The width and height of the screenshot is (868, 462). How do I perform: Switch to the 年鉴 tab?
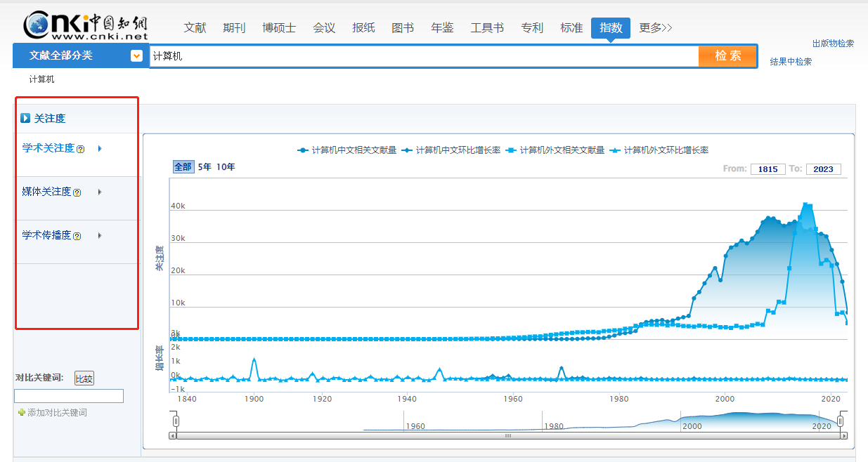tap(442, 28)
